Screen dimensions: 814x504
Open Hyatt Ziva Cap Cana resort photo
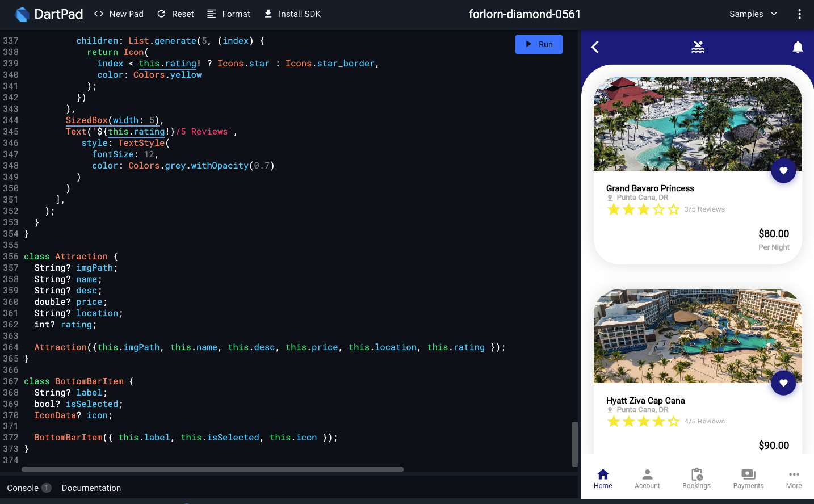pyautogui.click(x=698, y=336)
